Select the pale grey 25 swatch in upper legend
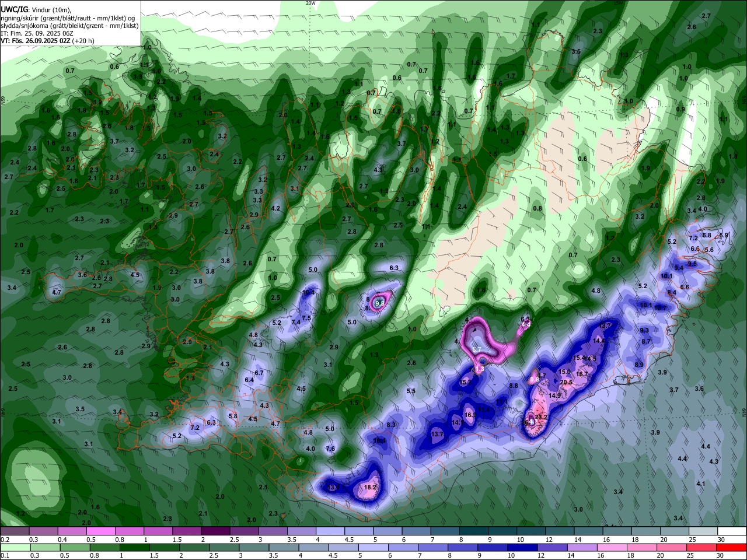Viewport: 747px width, 560px height. [703, 531]
